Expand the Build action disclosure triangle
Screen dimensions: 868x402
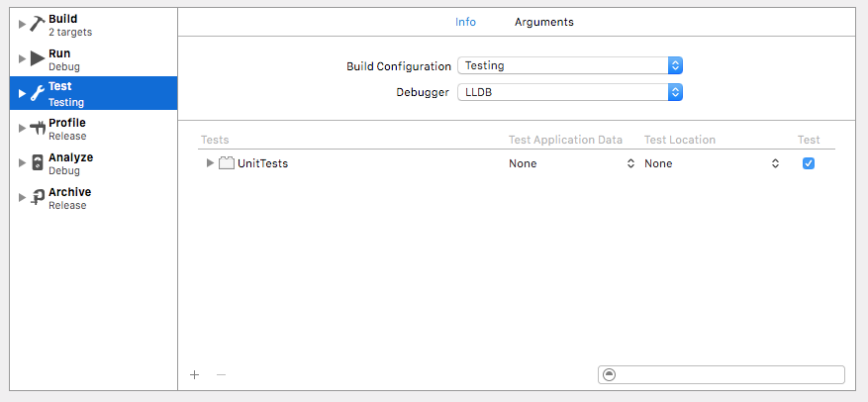22,25
